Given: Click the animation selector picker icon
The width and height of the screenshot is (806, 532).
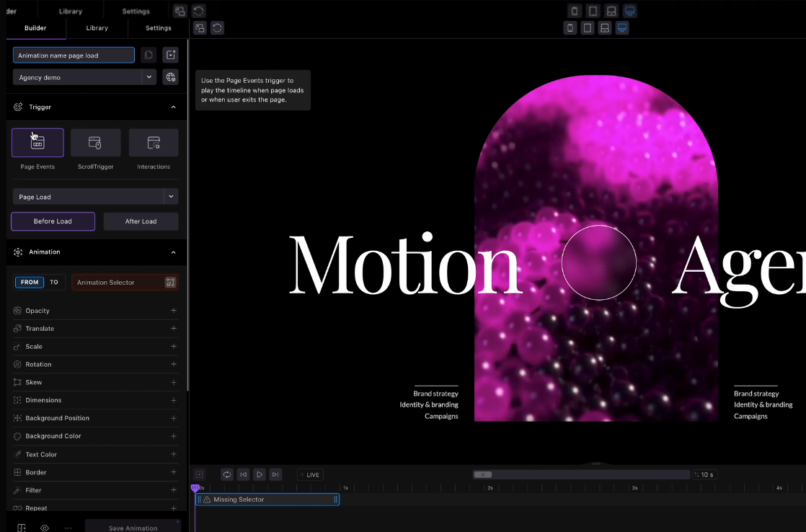Looking at the screenshot, I should (170, 283).
